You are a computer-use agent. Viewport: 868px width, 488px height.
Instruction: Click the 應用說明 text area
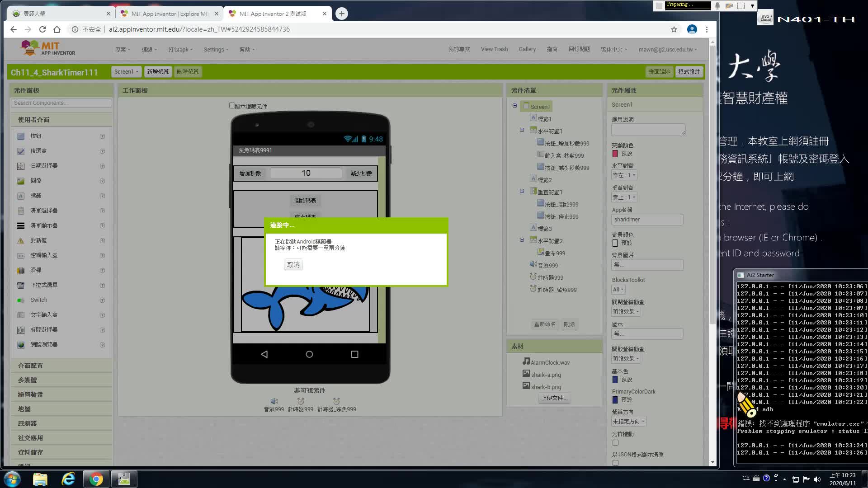pos(648,130)
